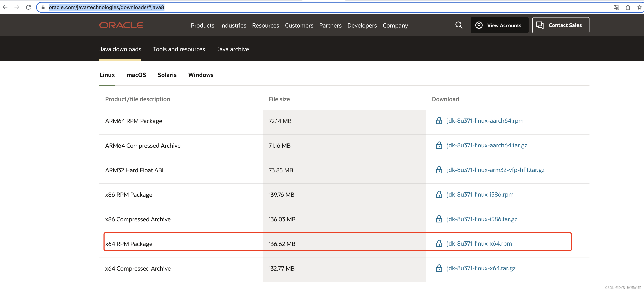Download jdk-8u371-linux-aarch64.tar.gz
Image resolution: width=644 pixels, height=291 pixels.
[487, 145]
